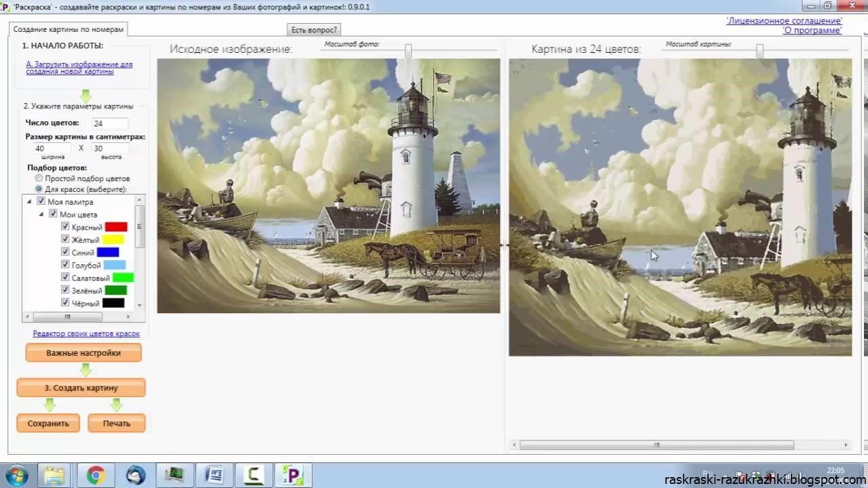
Task: Uncheck the Жёлтый color checkbox
Action: point(65,239)
